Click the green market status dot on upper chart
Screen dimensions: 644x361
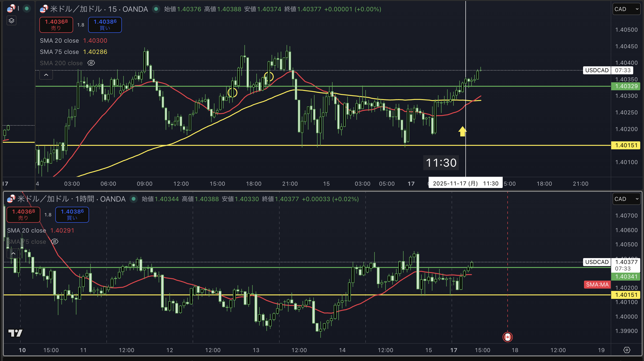pyautogui.click(x=156, y=9)
